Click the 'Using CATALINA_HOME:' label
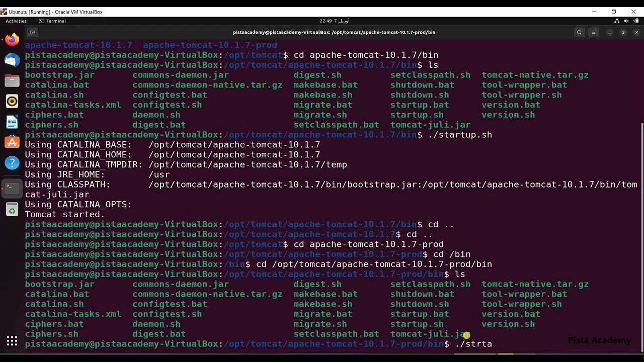This screenshot has height=362, width=644. [x=78, y=154]
